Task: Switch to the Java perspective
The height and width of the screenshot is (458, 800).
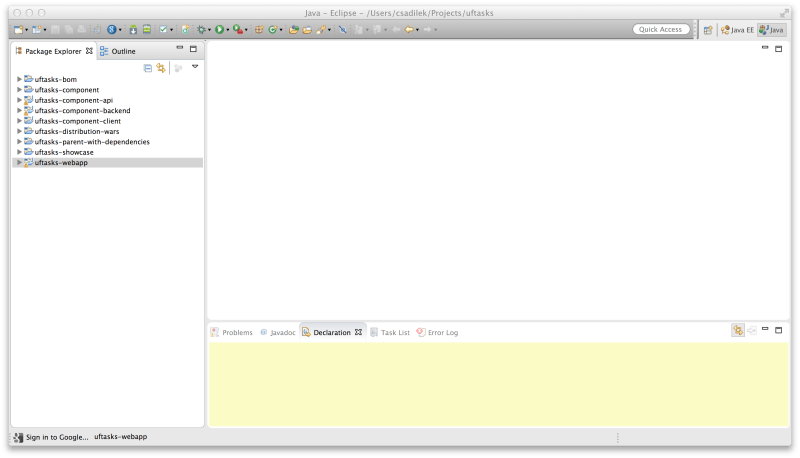Action: coord(771,30)
